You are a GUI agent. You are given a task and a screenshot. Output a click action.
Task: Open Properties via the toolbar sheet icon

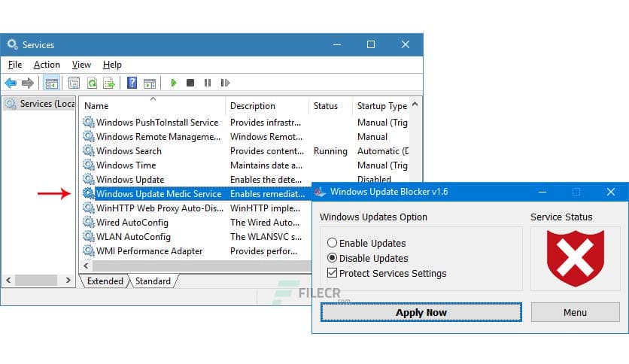click(74, 83)
